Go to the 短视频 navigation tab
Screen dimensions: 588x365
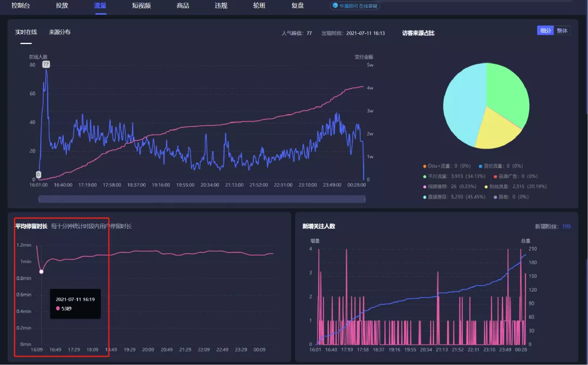pos(142,5)
